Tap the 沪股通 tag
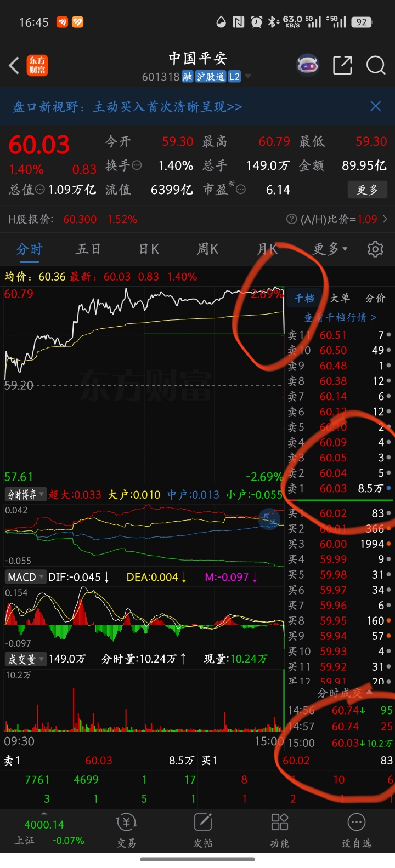Viewport: 395px width, 868px height. point(211,77)
